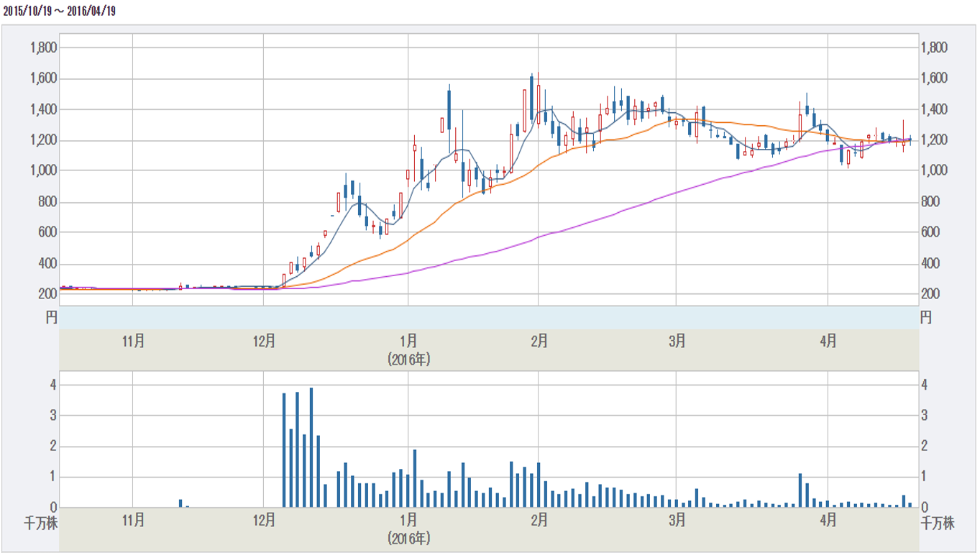The height and width of the screenshot is (553, 980).
Task: Click the 1,200 label on right price axis
Action: (x=935, y=140)
